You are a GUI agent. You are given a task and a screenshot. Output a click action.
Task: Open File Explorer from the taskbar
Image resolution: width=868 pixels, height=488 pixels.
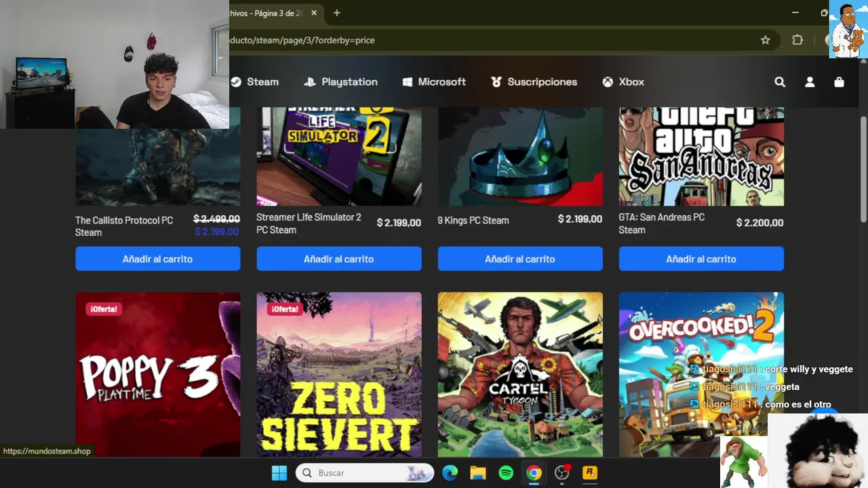[478, 473]
